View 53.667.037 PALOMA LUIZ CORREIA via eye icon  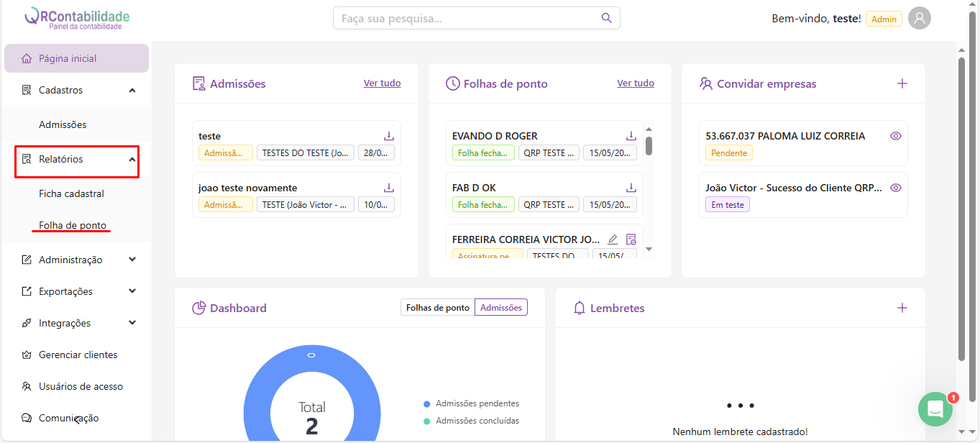click(895, 136)
